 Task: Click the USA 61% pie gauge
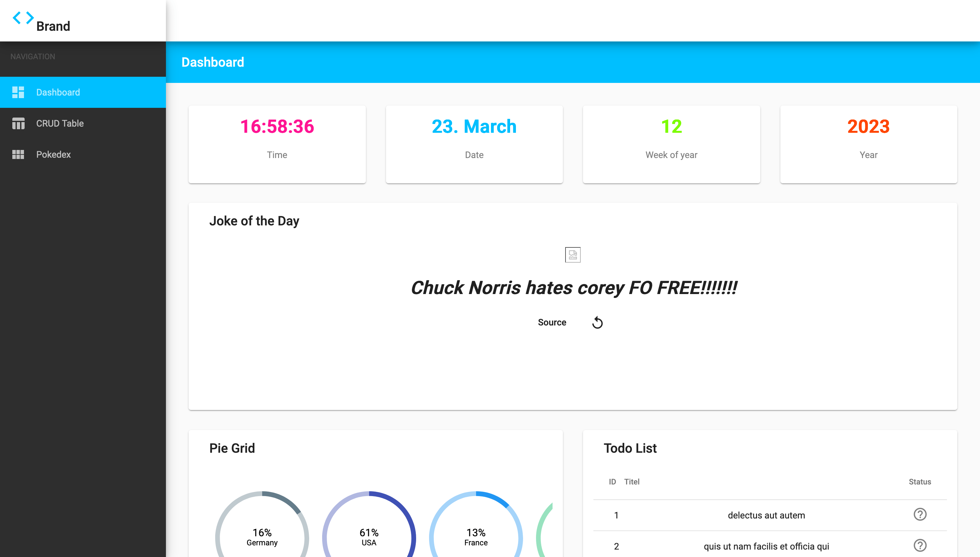pyautogui.click(x=369, y=536)
